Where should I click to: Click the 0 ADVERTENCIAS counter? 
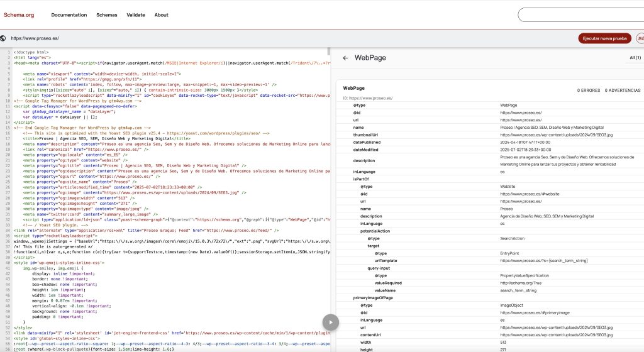click(x=624, y=91)
